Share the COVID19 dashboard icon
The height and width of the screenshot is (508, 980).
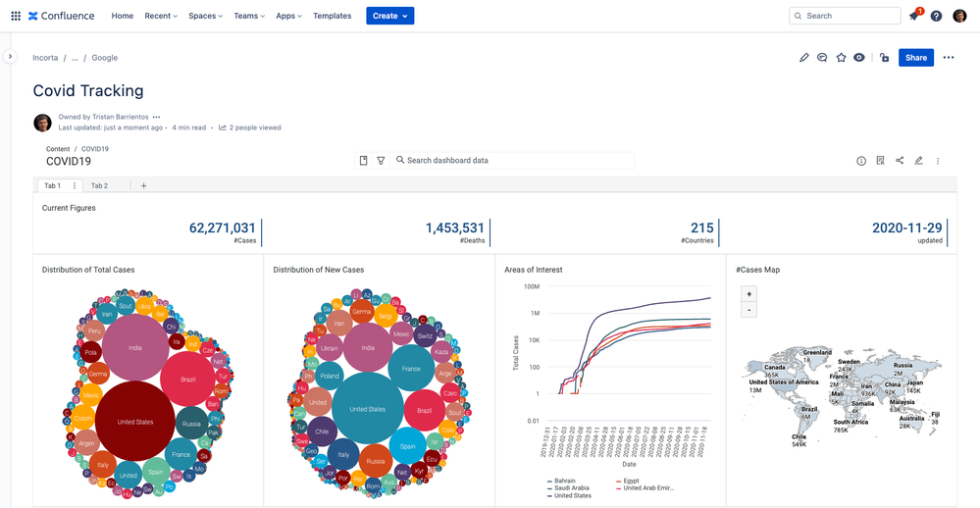click(900, 161)
